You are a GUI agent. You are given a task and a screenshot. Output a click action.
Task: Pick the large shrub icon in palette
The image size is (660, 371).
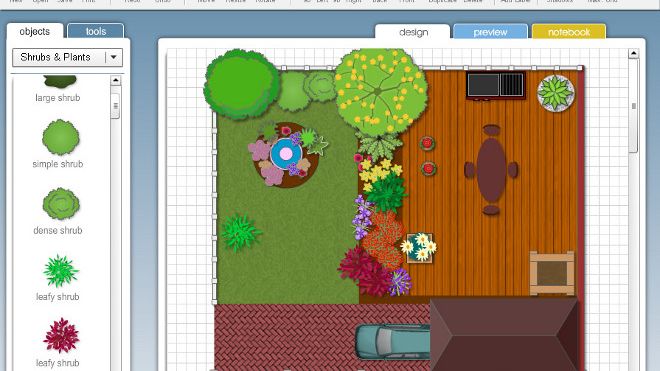(x=60, y=81)
